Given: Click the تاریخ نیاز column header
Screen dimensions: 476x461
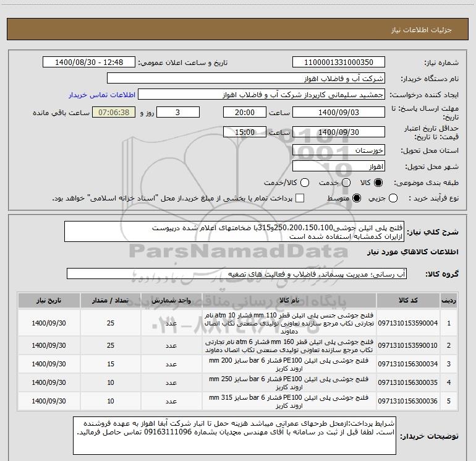Looking at the screenshot, I should (49, 301).
